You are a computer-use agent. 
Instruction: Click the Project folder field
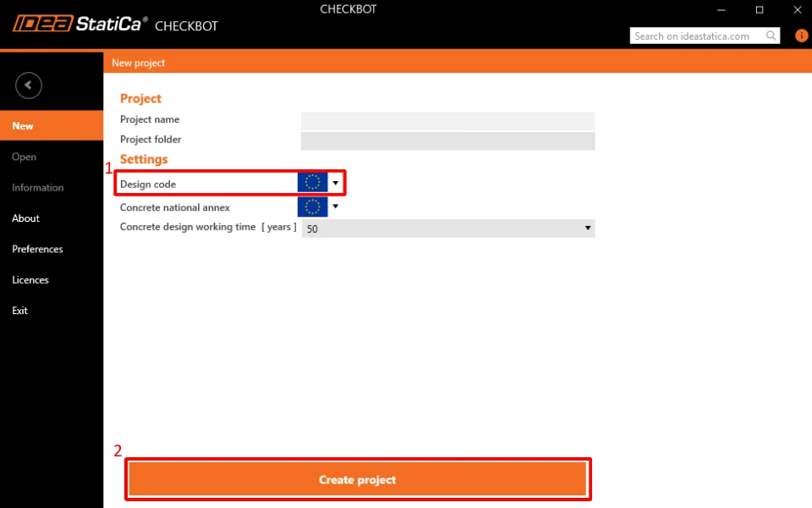click(x=448, y=141)
